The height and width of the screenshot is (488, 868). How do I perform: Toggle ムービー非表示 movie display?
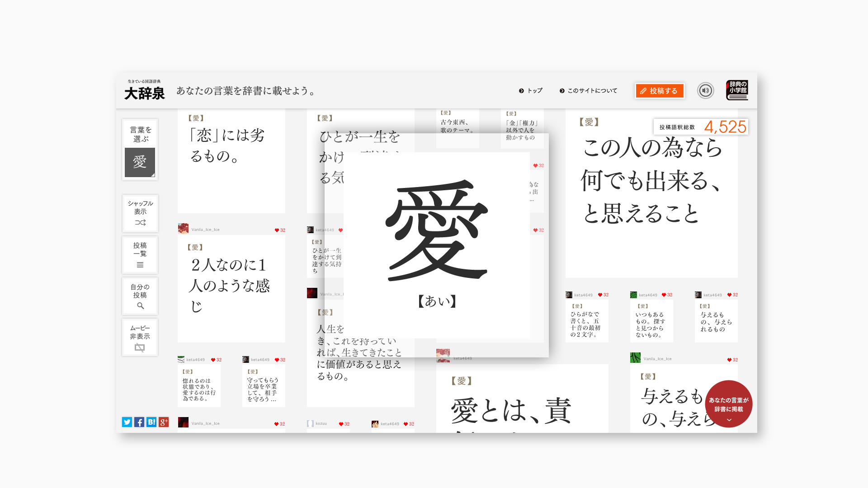[140, 338]
